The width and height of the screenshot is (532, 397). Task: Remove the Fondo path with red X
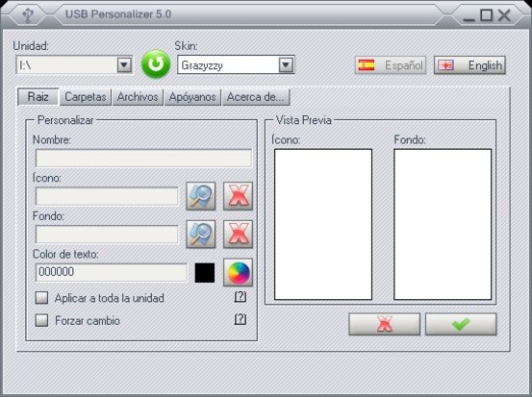pos(238,235)
